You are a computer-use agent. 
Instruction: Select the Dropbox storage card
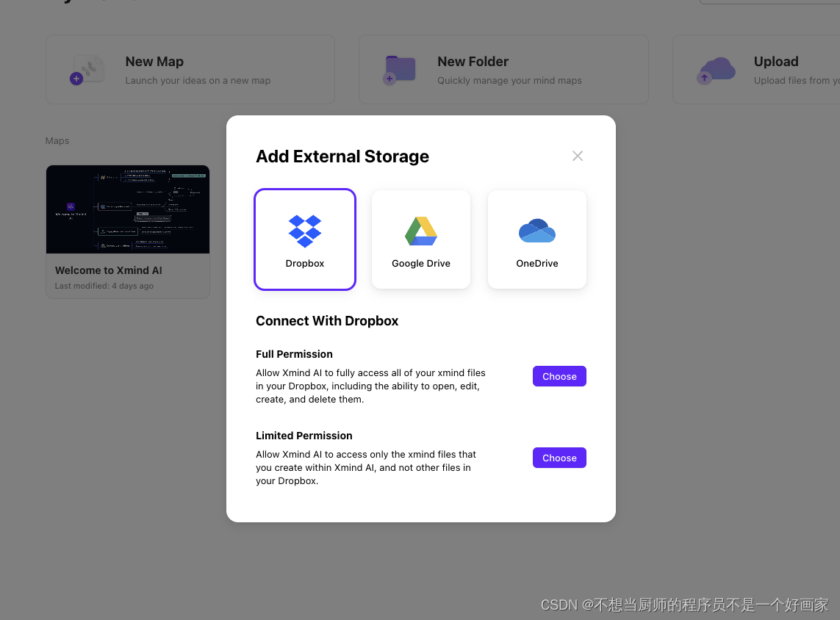pyautogui.click(x=305, y=239)
